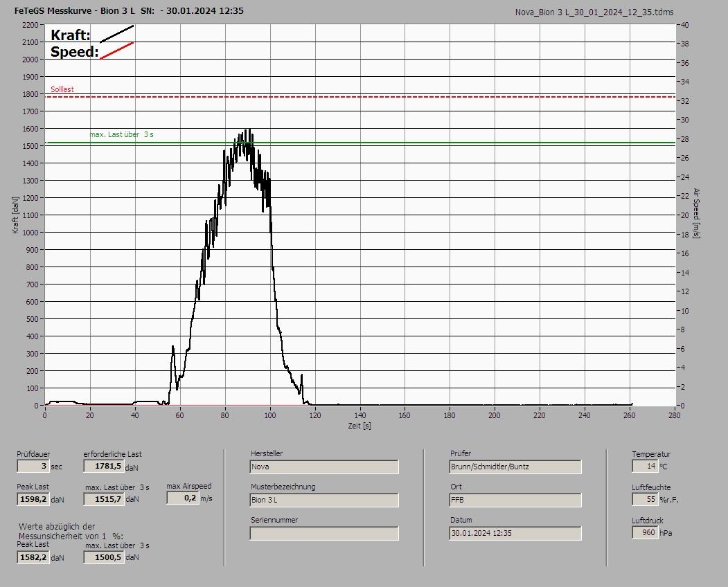The image size is (728, 587).
Task: Click the Zeit [s] axis label
Action: pyautogui.click(x=359, y=426)
